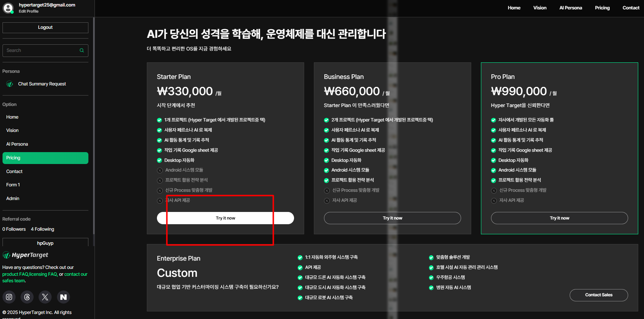Viewport: 644px width, 319px height.
Task: Click Enterprise API 제공 check icon
Action: 300,268
